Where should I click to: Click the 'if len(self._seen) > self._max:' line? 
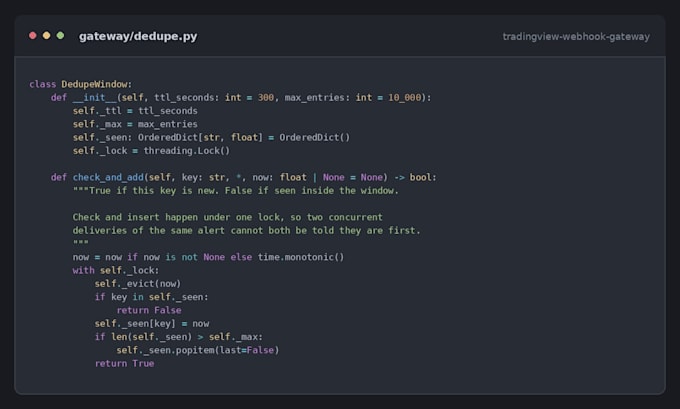tap(179, 337)
